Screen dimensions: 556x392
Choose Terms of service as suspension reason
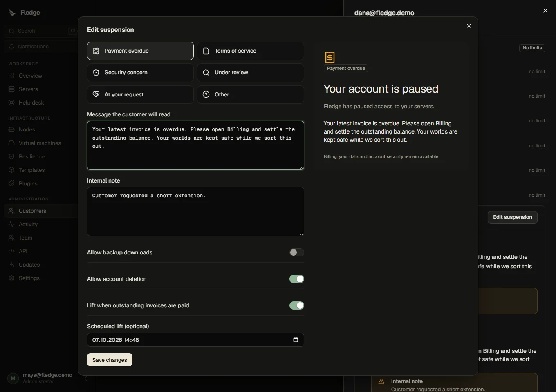251,51
